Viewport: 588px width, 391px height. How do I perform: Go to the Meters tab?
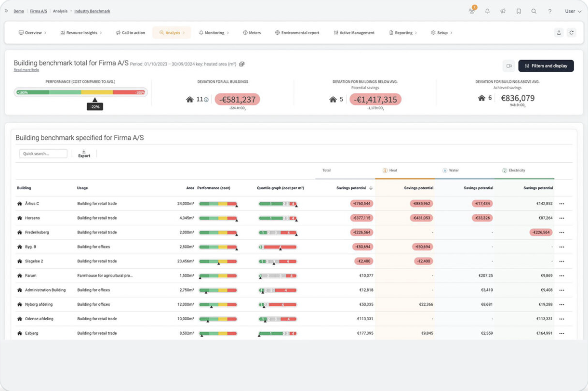click(x=252, y=33)
